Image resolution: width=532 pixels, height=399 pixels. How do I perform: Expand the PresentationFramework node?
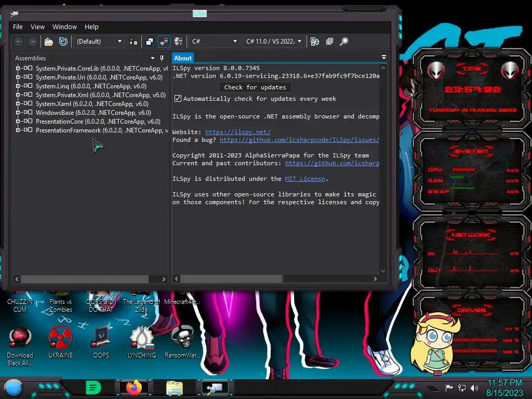click(x=18, y=130)
